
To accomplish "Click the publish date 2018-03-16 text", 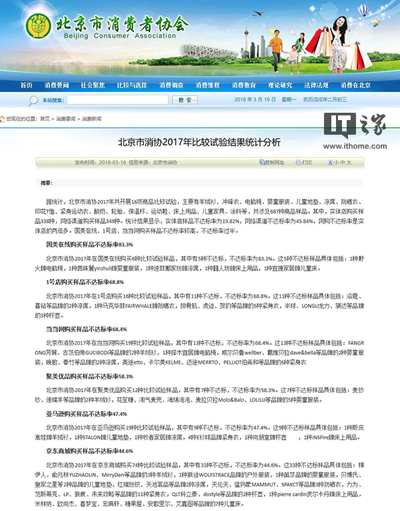I will tap(113, 162).
